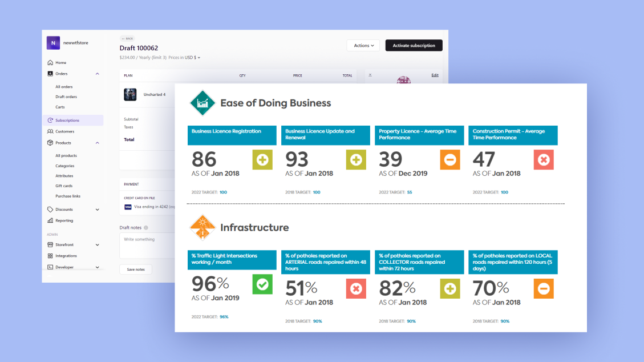Screen dimensions: 644x362
Task: Click the Activate subscription button
Action: 414,46
